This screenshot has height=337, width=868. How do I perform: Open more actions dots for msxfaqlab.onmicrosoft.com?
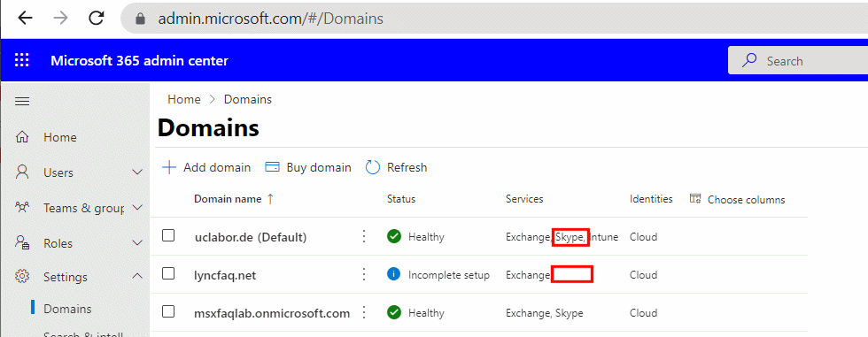364,313
